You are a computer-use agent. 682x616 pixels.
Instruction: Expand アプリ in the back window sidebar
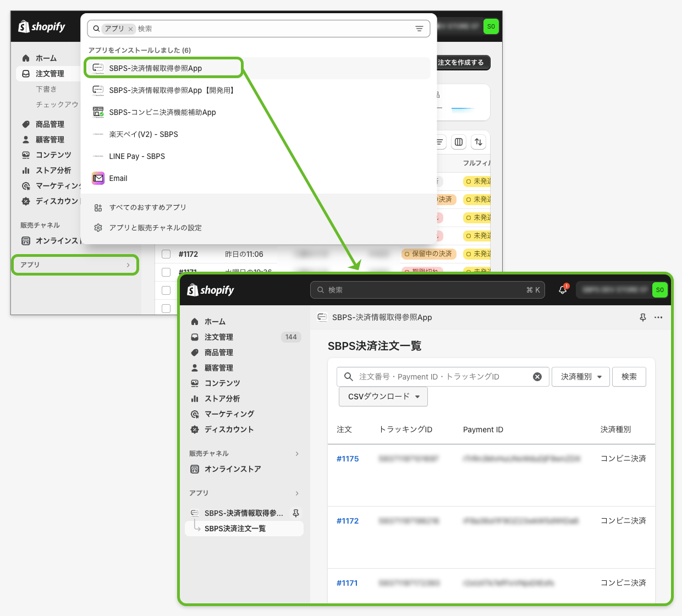pos(75,265)
